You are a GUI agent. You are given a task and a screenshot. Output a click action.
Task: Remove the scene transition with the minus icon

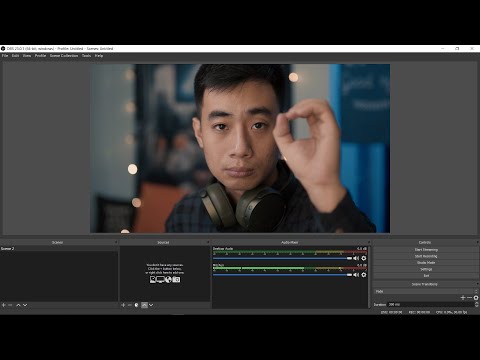(x=469, y=298)
